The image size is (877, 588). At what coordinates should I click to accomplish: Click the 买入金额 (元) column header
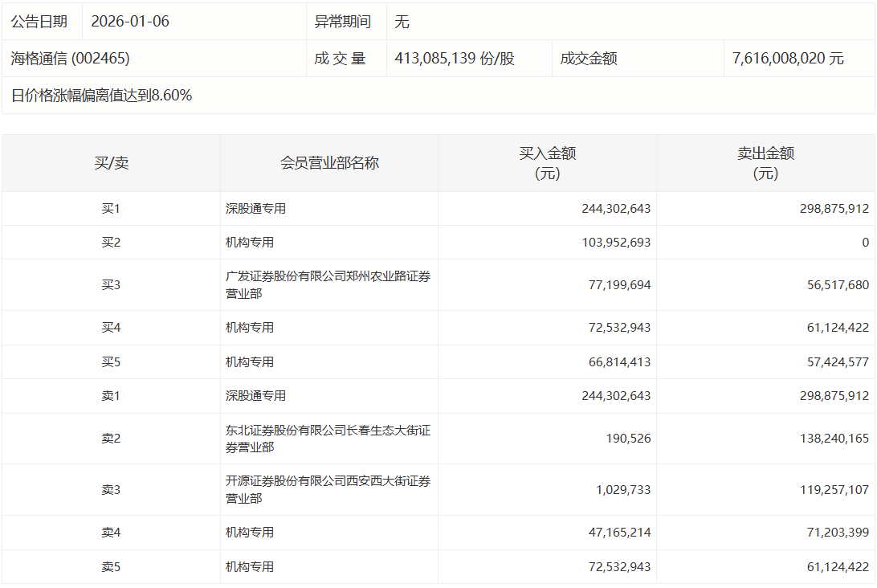coord(547,163)
